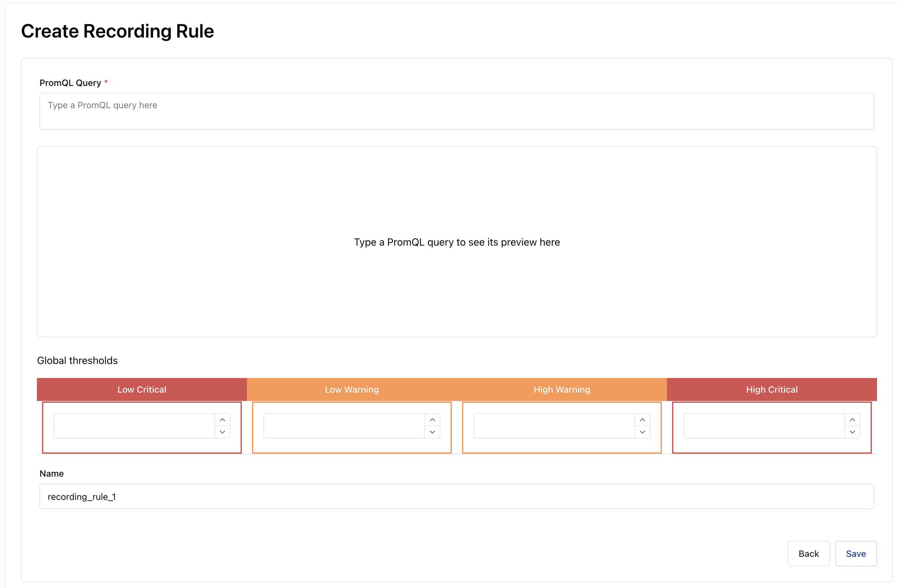Screen dimensions: 898x588
Task: Click the query preview area
Action: click(x=457, y=242)
